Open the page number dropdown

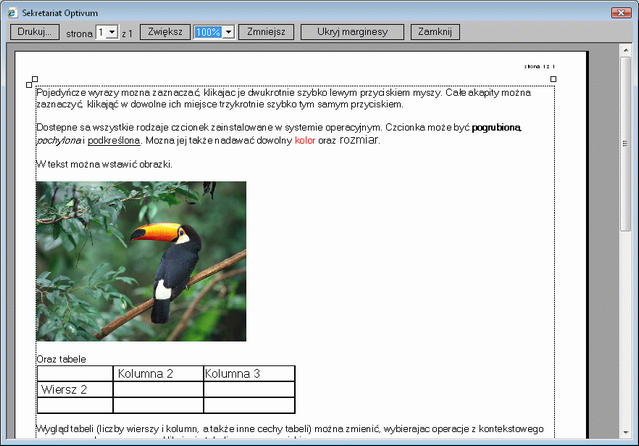(112, 32)
